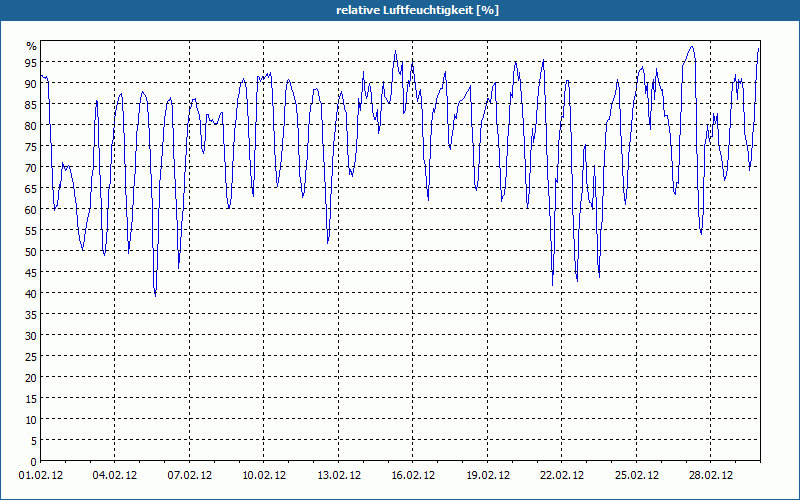The height and width of the screenshot is (500, 800).
Task: Click the 28.02.12 date label
Action: click(711, 476)
